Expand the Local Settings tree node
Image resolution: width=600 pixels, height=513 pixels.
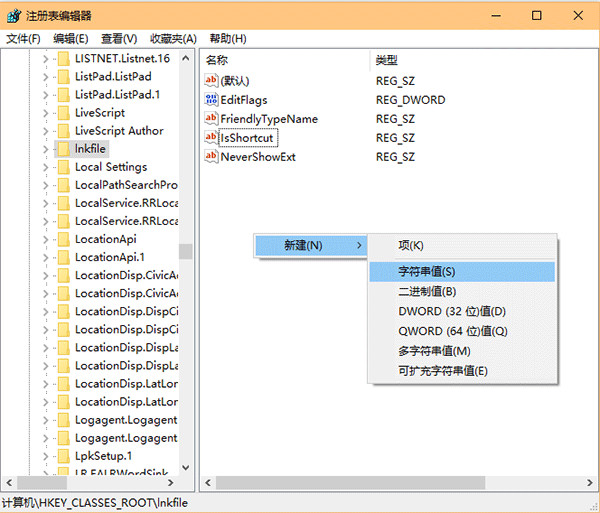pos(45,167)
